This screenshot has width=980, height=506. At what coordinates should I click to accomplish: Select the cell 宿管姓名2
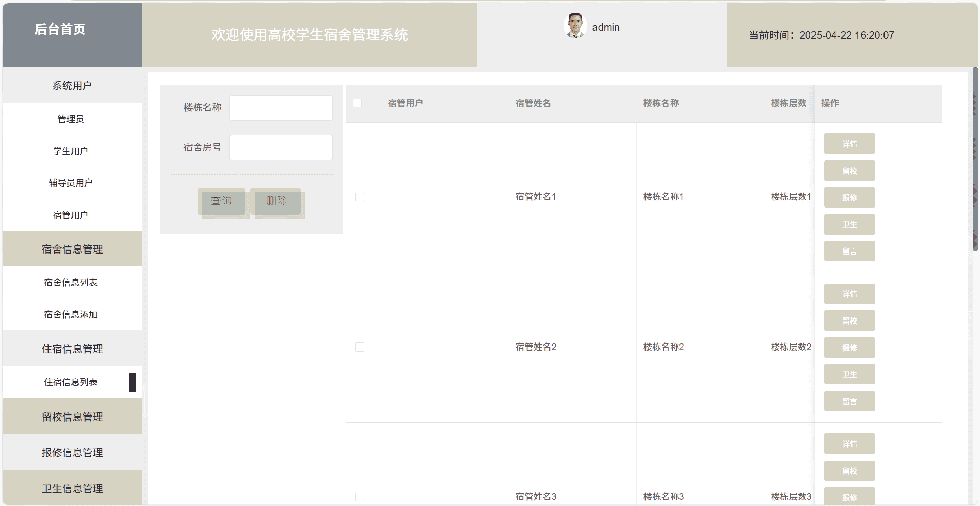tap(536, 347)
